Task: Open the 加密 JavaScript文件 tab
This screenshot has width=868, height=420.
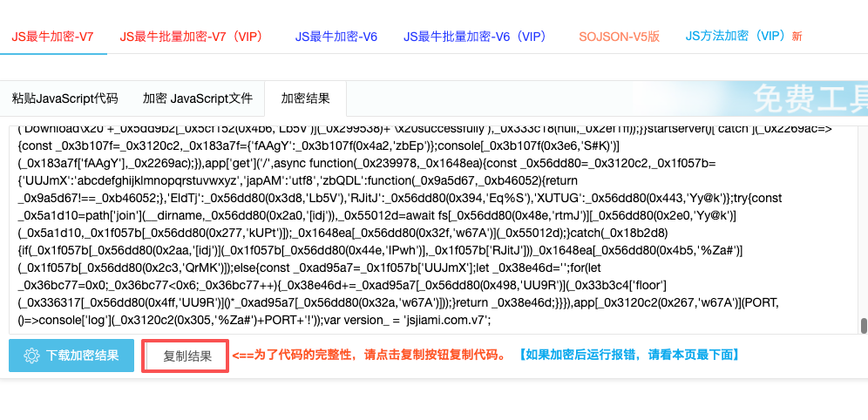Action: (x=198, y=98)
